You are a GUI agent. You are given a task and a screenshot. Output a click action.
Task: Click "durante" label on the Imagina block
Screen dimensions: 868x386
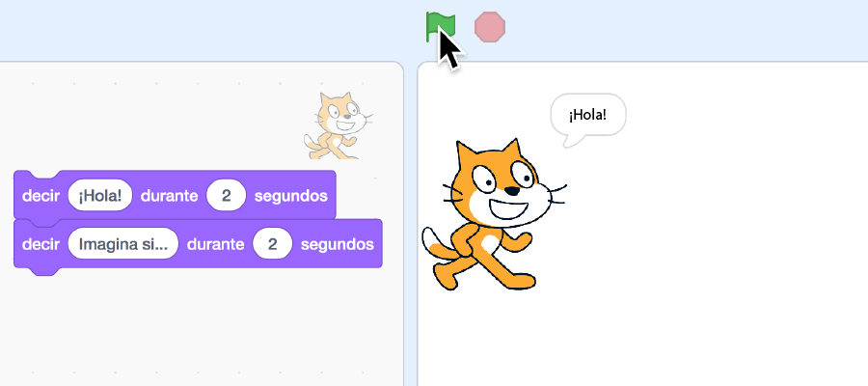click(x=215, y=244)
